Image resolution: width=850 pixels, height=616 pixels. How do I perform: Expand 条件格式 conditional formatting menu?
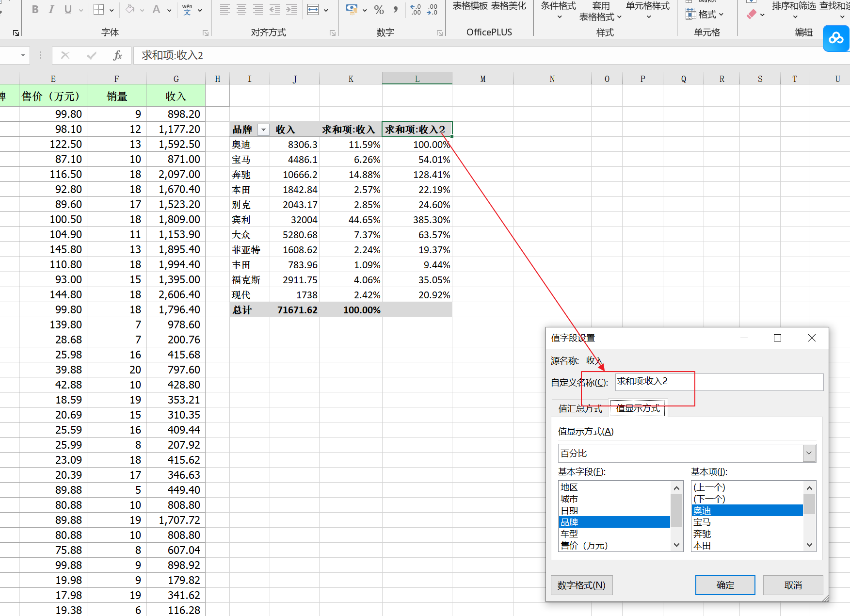(x=559, y=11)
